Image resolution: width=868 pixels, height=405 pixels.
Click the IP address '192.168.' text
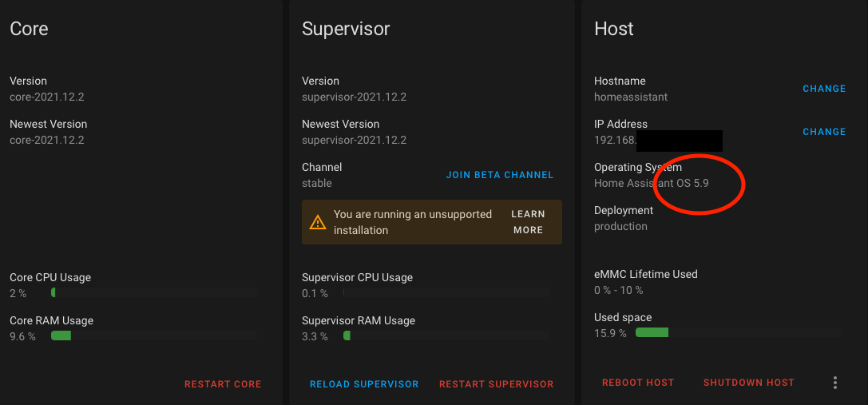point(614,140)
